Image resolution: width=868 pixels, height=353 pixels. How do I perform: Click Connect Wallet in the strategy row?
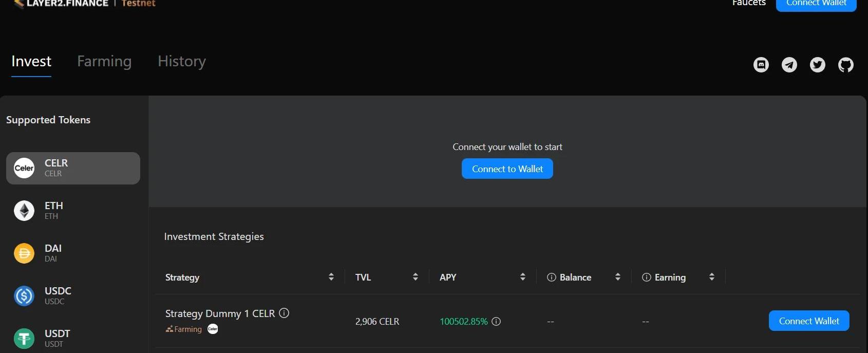click(808, 321)
